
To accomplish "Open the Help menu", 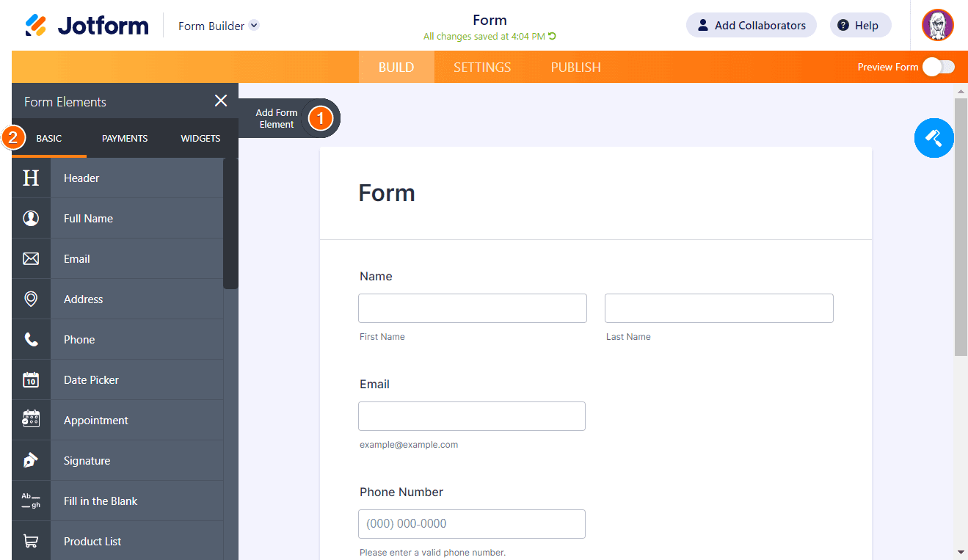I will (x=859, y=24).
